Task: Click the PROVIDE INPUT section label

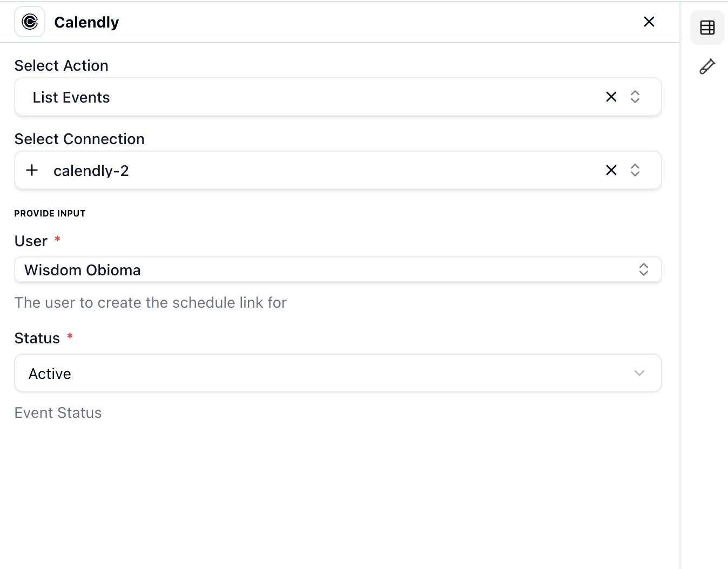Action: pos(50,213)
